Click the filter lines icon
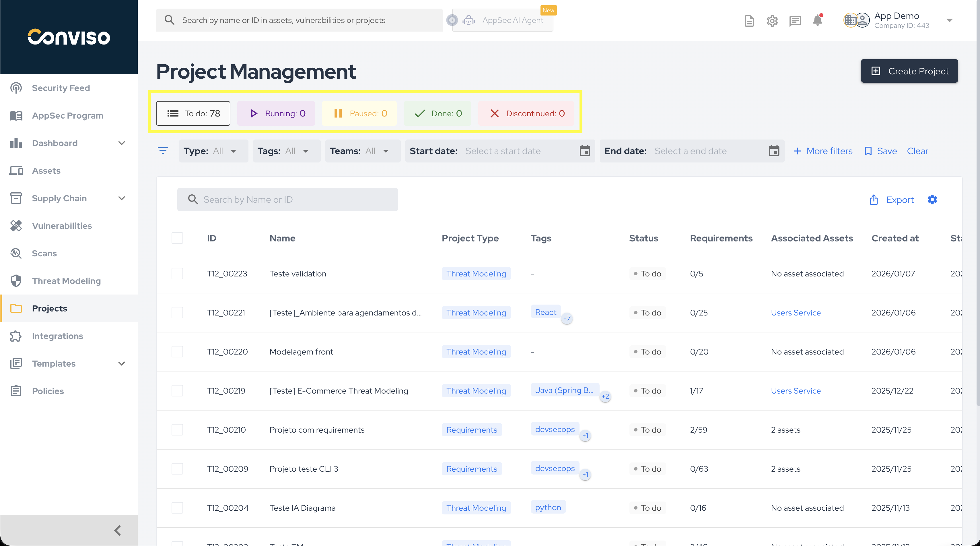Image resolution: width=980 pixels, height=546 pixels. pyautogui.click(x=163, y=151)
